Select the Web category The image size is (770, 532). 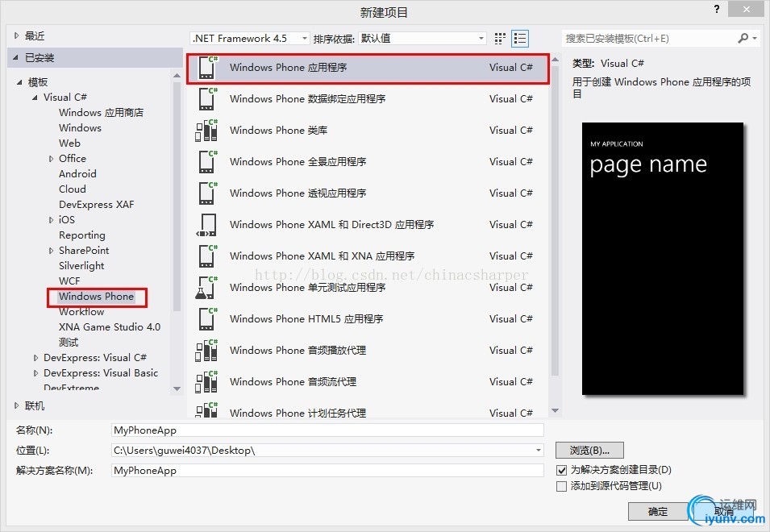(x=69, y=143)
